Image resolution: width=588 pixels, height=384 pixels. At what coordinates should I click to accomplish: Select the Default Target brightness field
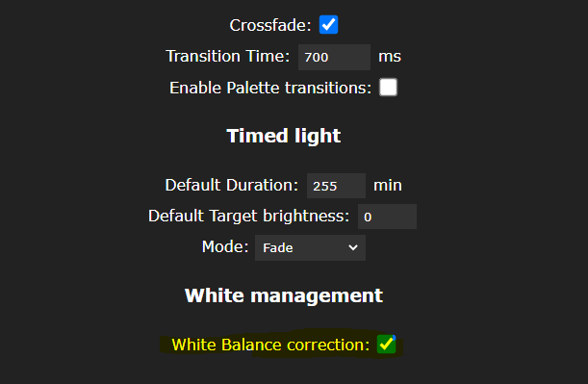tap(387, 217)
